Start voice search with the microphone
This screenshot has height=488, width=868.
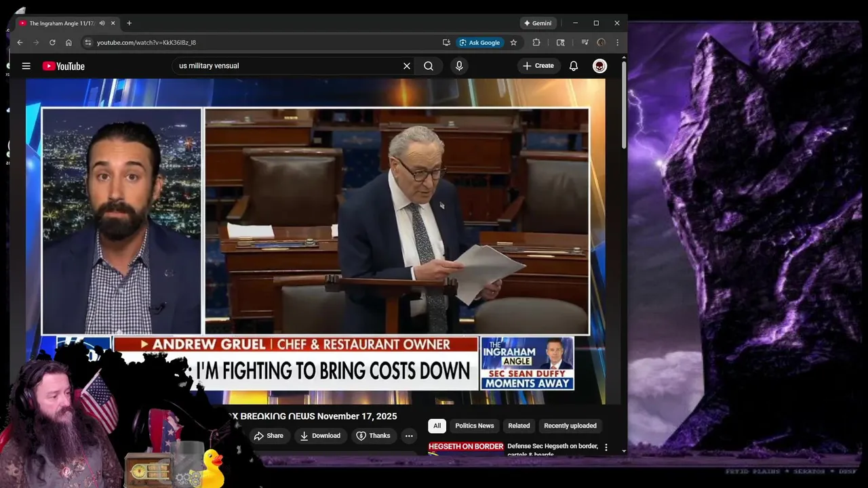coord(459,66)
